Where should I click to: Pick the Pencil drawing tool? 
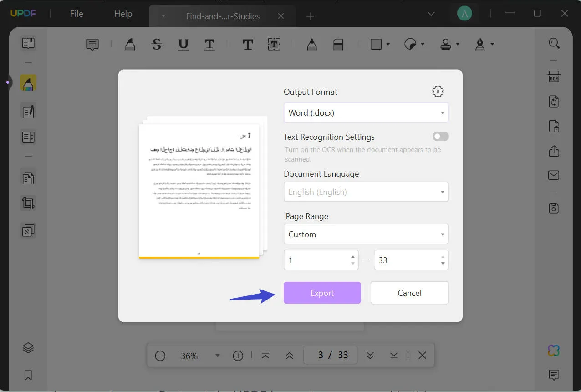(x=311, y=44)
